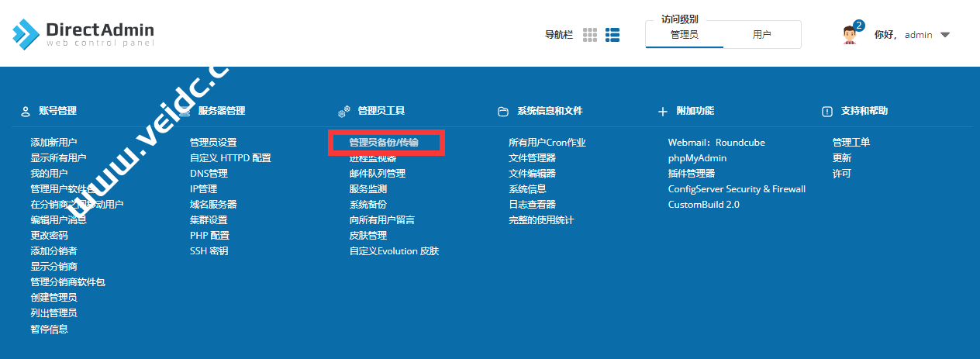Open 管理员备份/传输

click(384, 143)
